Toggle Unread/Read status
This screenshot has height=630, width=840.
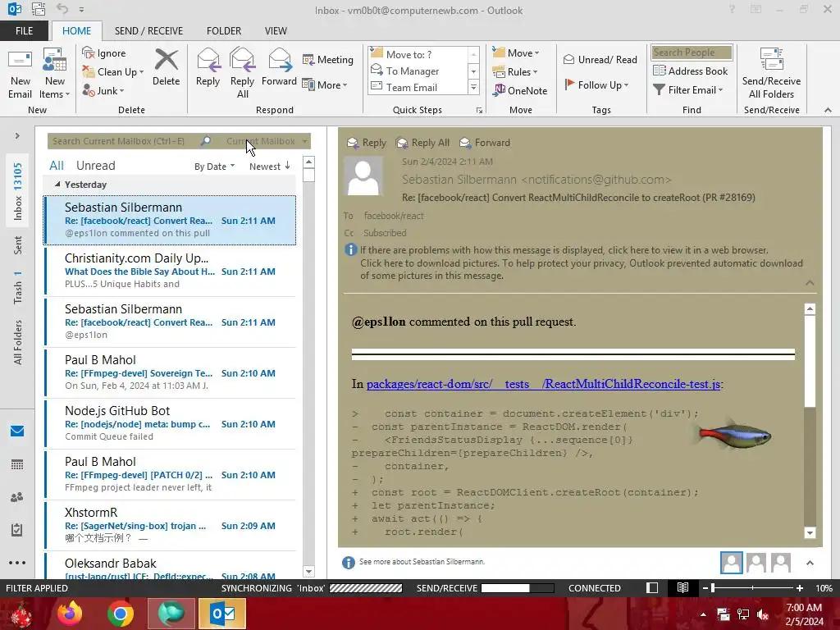tap(600, 59)
